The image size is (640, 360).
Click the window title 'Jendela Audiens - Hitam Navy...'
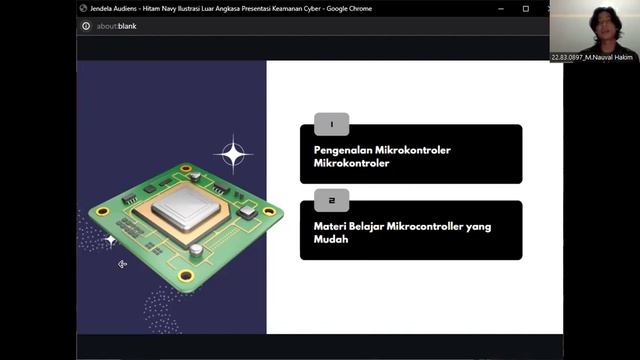click(x=231, y=9)
